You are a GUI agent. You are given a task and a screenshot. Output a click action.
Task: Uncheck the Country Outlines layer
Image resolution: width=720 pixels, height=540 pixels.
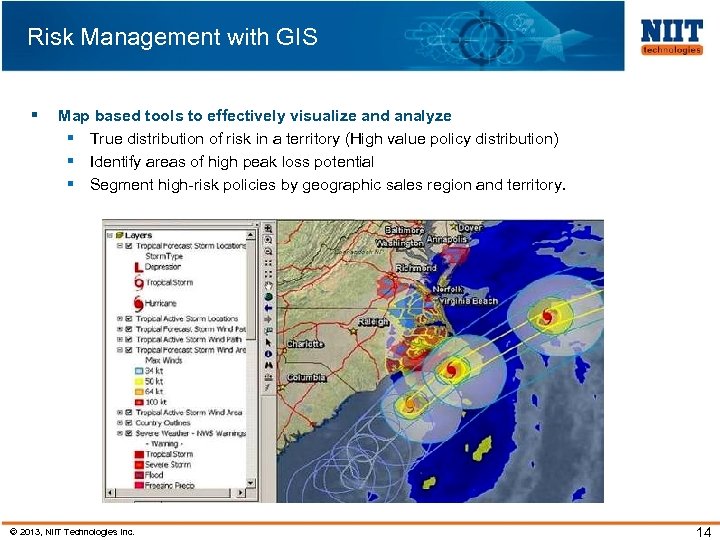coord(129,423)
